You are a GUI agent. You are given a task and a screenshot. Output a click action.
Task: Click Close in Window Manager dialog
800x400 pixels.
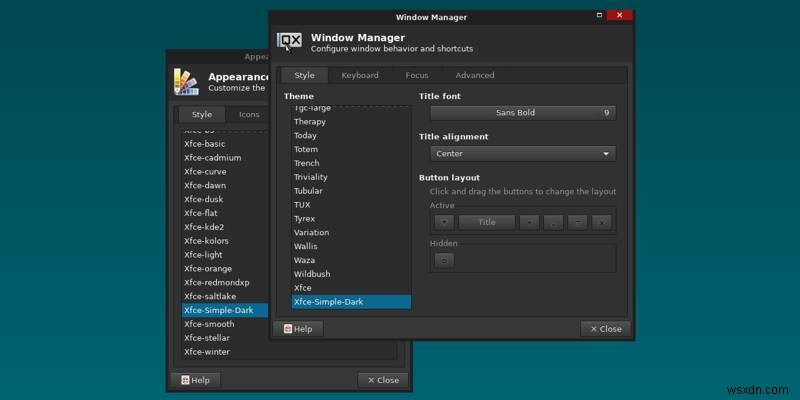click(606, 329)
